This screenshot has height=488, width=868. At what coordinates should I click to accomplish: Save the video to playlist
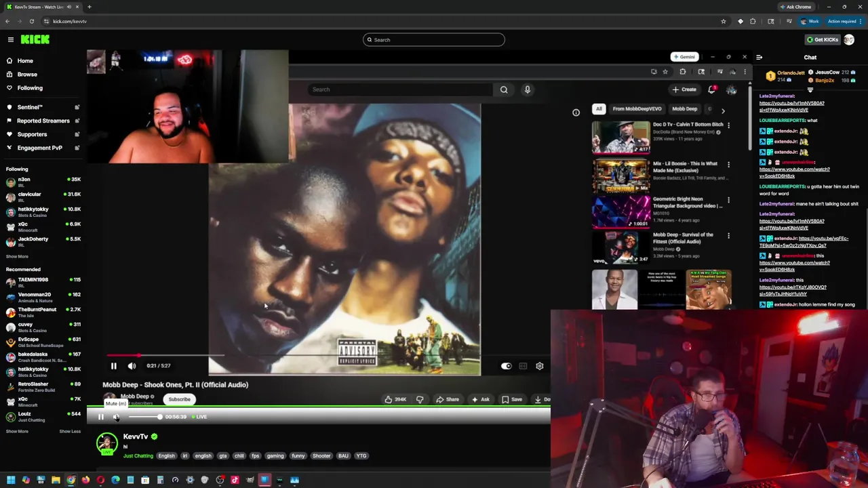[512, 399]
